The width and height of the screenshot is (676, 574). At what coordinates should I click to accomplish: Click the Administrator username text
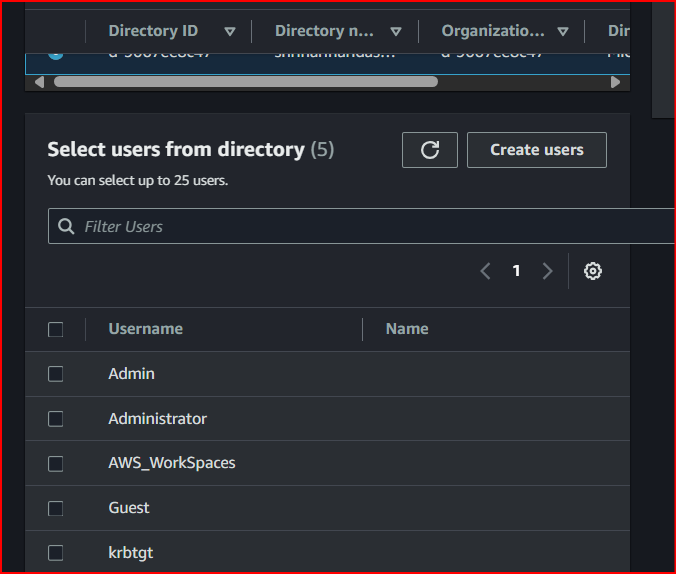pyautogui.click(x=158, y=419)
